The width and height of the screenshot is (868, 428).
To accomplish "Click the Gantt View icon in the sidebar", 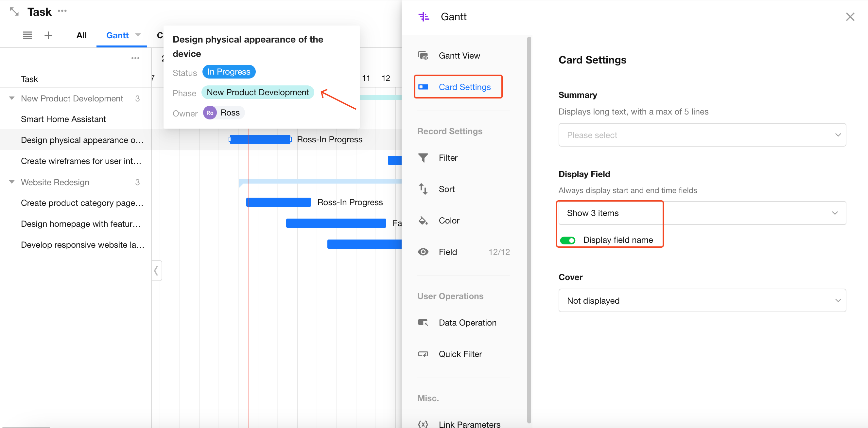I will coord(423,55).
